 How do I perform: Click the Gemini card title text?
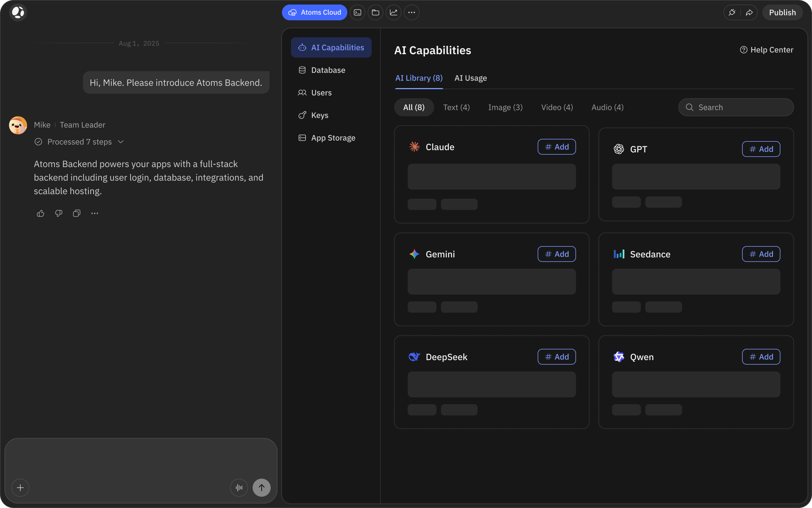[x=440, y=254]
